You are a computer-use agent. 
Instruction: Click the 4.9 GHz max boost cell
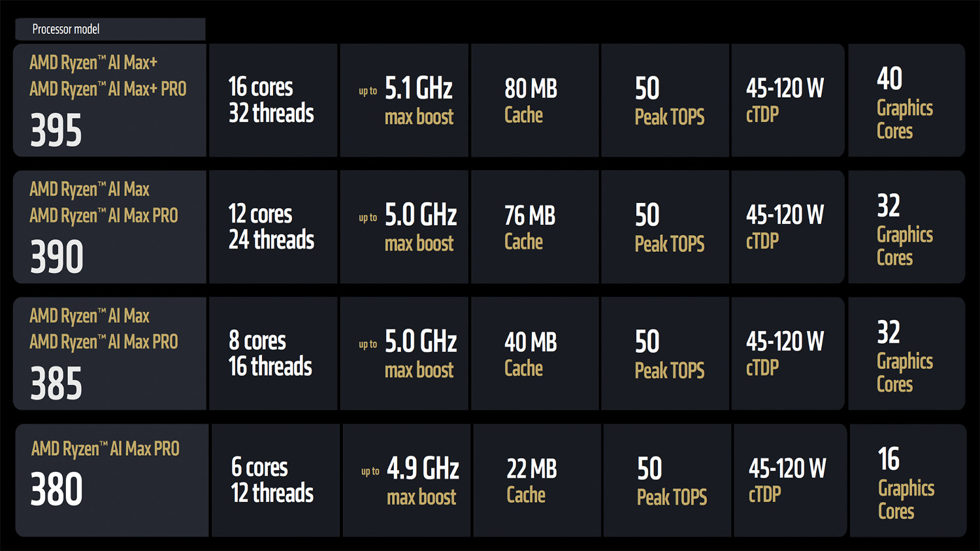[x=406, y=480]
